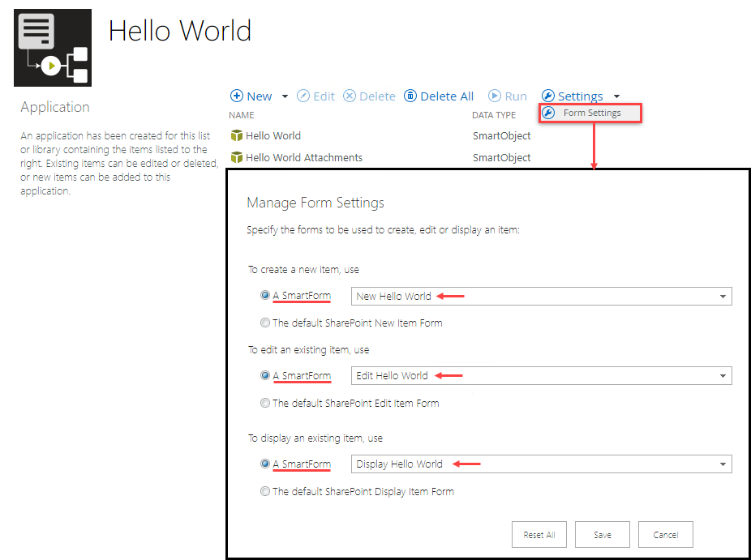
Task: Click the Reset All button
Action: click(539, 535)
